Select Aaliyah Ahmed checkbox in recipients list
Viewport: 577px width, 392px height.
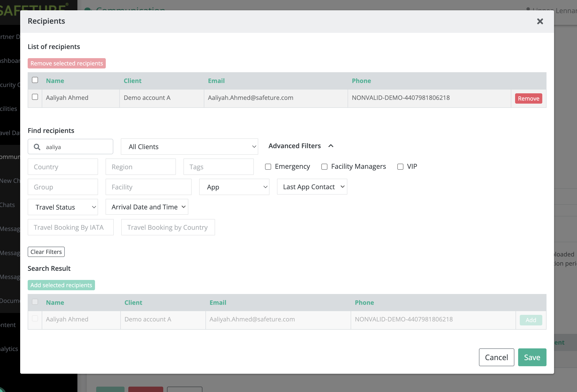coord(35,97)
